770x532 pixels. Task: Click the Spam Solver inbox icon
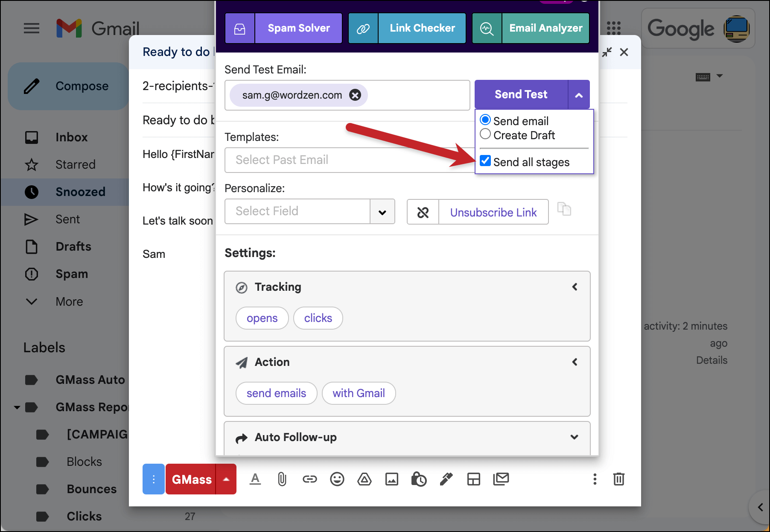(240, 28)
